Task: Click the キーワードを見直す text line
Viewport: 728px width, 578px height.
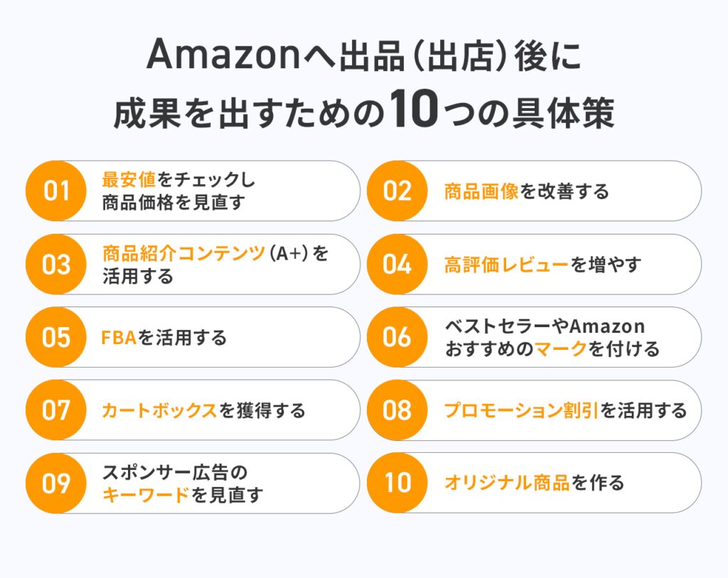Action: click(x=183, y=495)
